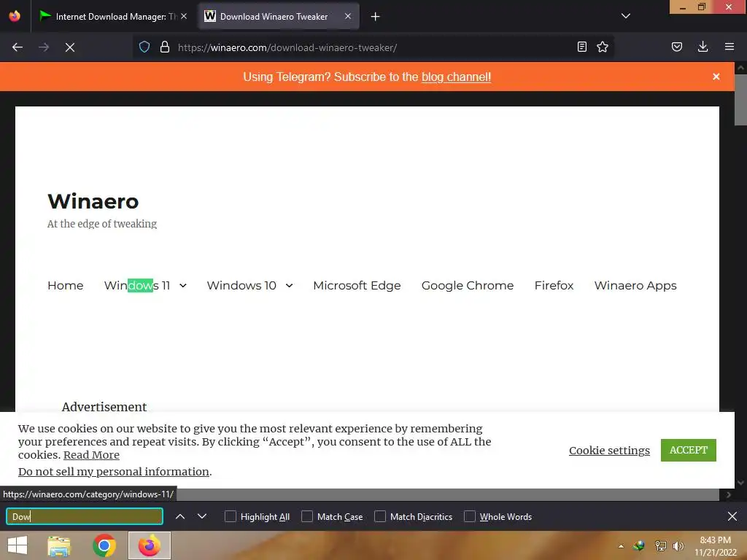
Task: Open Do not sell my personal information
Action: click(113, 472)
